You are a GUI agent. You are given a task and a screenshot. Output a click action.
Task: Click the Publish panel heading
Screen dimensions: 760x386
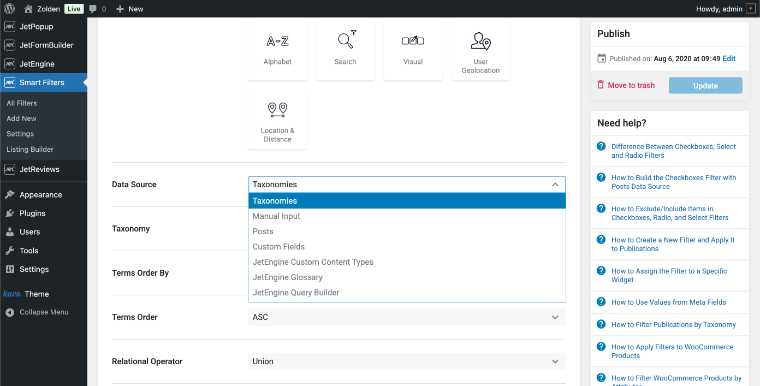(614, 33)
